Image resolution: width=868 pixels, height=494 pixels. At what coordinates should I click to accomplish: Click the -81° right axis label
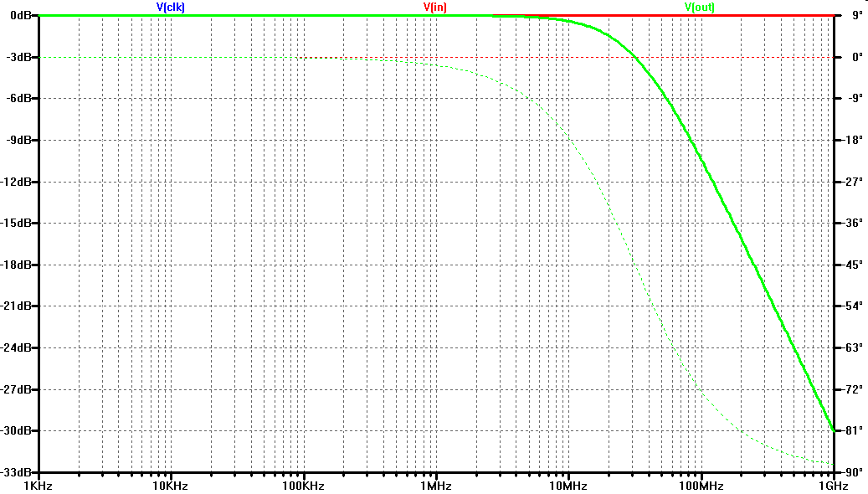(x=854, y=430)
